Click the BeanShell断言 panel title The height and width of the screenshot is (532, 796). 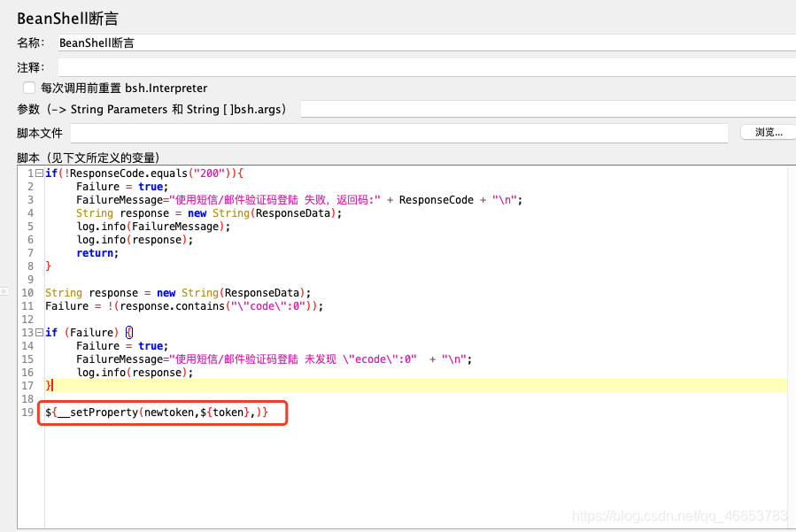click(67, 19)
